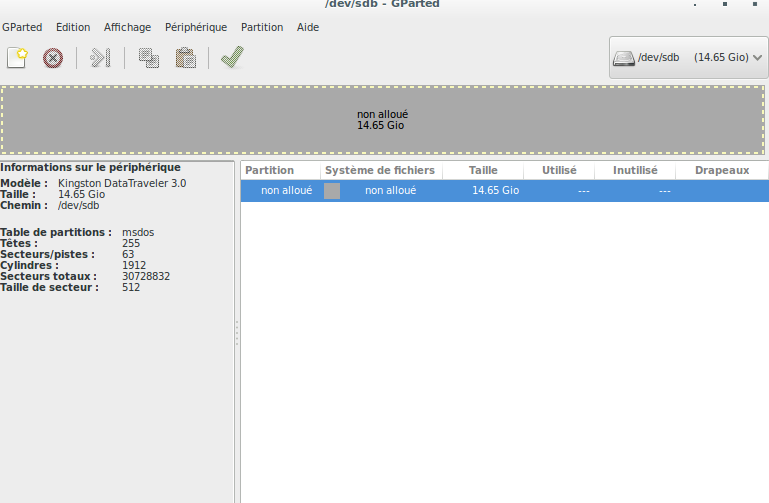This screenshot has height=503, width=769.
Task: Open the Édition menu
Action: [x=73, y=27]
